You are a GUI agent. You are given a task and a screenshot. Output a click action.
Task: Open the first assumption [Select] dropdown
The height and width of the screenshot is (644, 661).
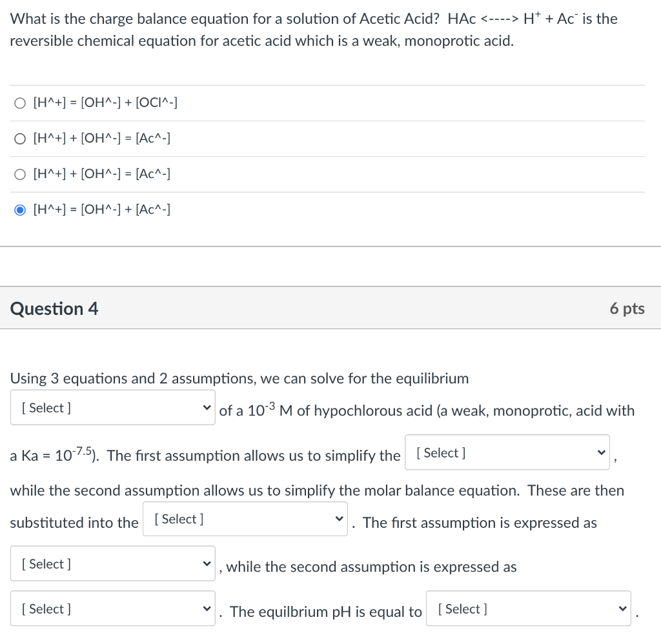point(112,563)
